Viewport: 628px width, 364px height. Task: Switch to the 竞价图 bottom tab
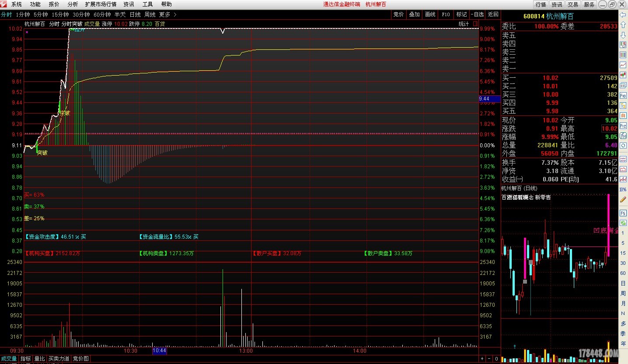pyautogui.click(x=81, y=359)
